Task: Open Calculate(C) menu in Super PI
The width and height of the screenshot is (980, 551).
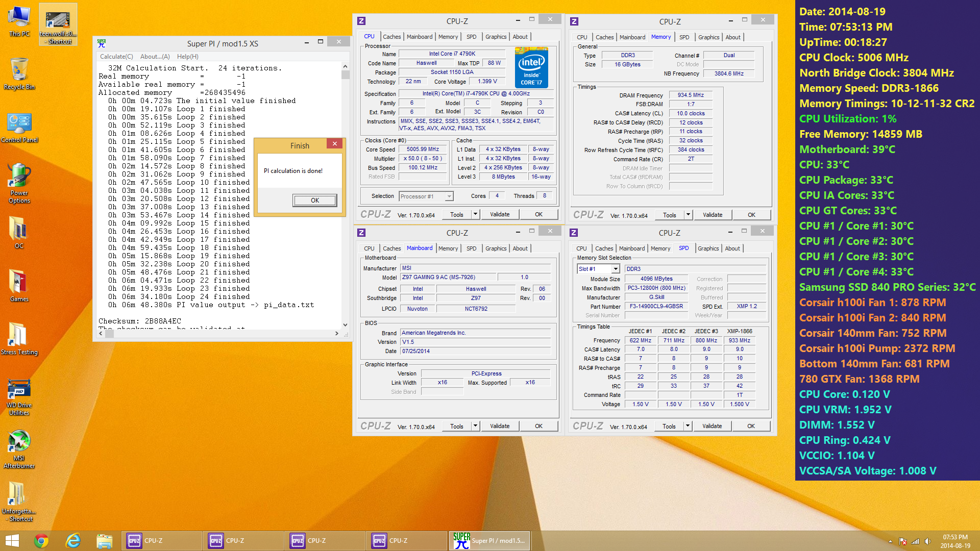Action: point(116,57)
